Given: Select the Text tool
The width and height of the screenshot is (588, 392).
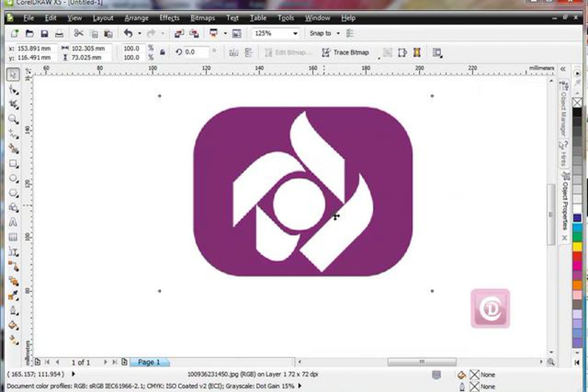Looking at the screenshot, I should coord(13,222).
